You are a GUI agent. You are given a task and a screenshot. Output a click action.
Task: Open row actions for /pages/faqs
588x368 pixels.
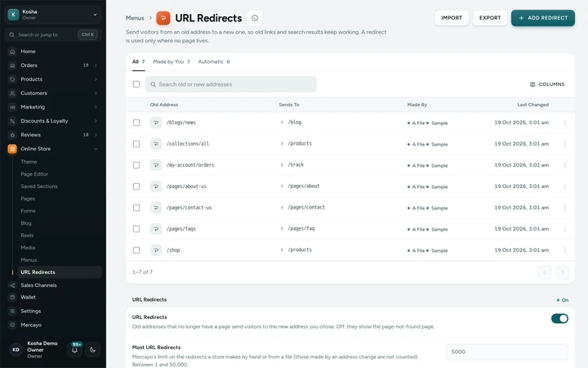565,229
